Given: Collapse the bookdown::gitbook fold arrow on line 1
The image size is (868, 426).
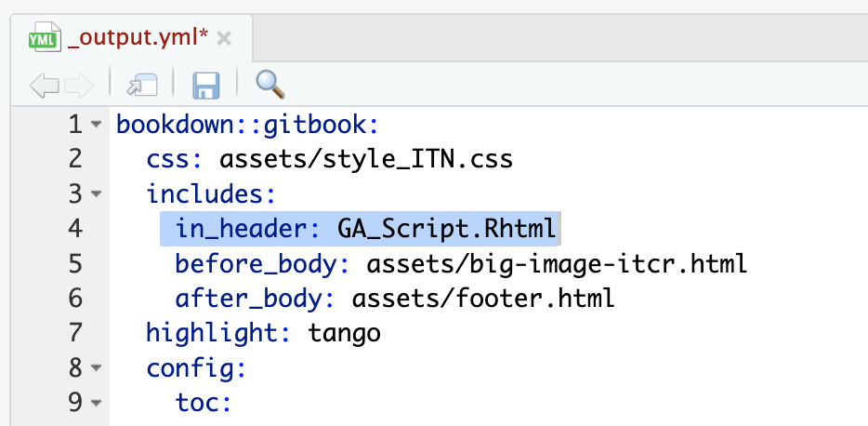Looking at the screenshot, I should (97, 126).
